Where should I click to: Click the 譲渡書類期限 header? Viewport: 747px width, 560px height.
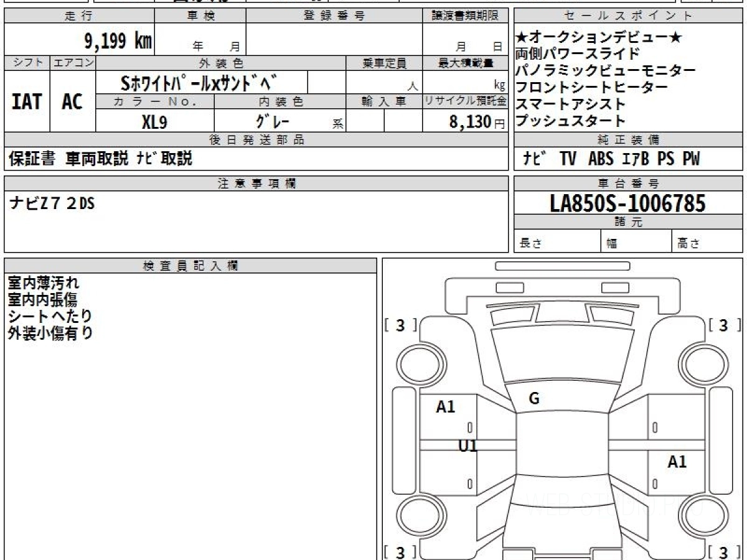point(466,16)
